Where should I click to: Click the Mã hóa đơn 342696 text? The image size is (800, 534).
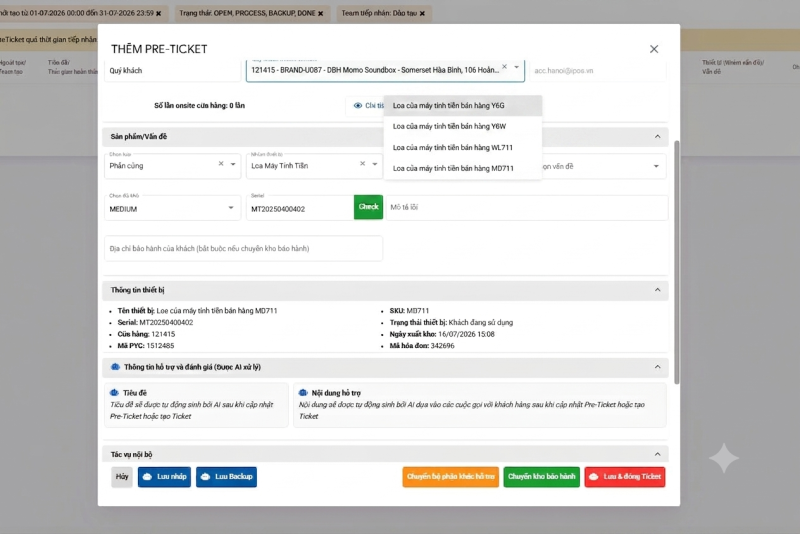point(422,346)
